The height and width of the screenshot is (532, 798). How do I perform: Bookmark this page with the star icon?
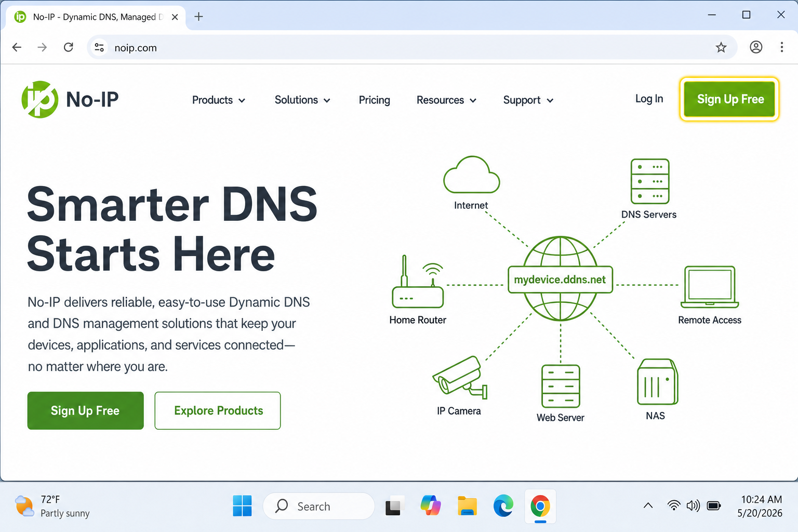pos(721,47)
